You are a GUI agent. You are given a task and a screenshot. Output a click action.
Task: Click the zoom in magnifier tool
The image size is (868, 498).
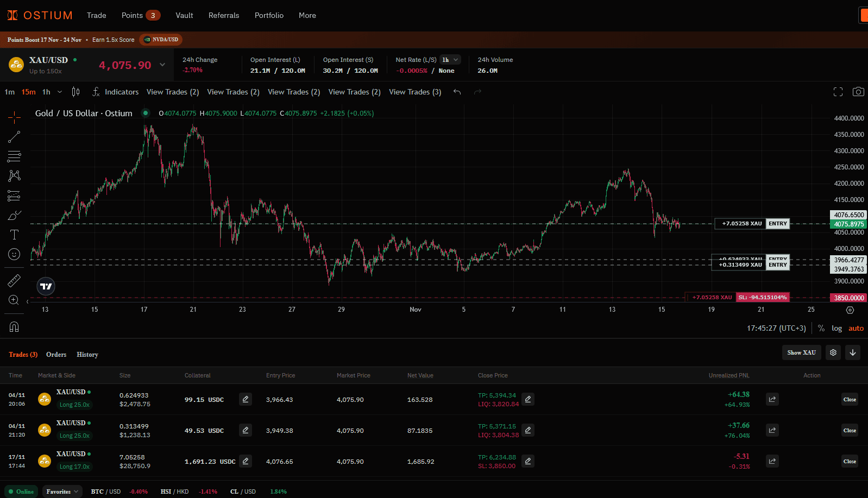14,300
